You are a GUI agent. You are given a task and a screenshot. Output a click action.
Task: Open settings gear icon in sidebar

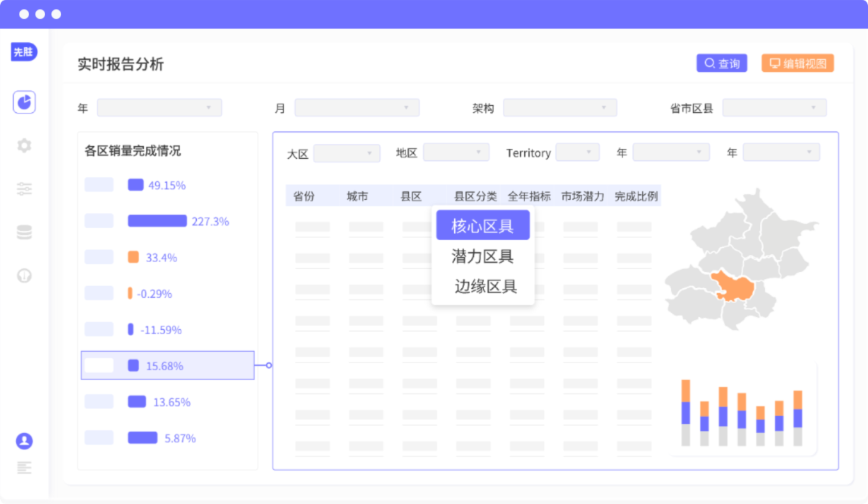(x=24, y=146)
